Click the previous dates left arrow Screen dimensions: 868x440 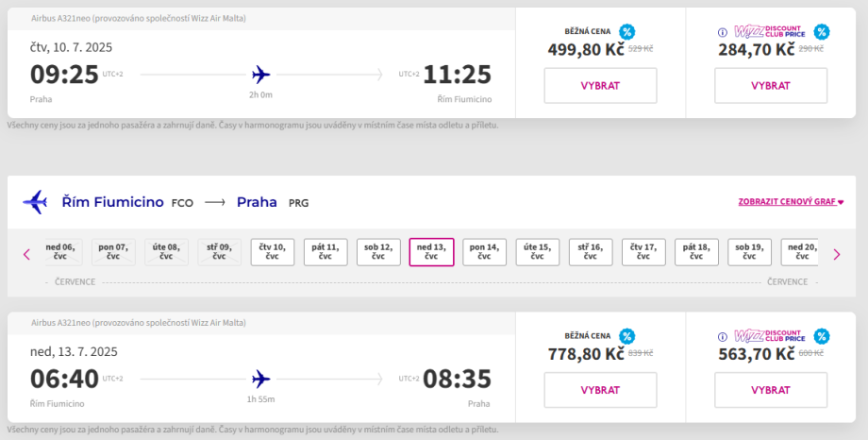pos(26,254)
